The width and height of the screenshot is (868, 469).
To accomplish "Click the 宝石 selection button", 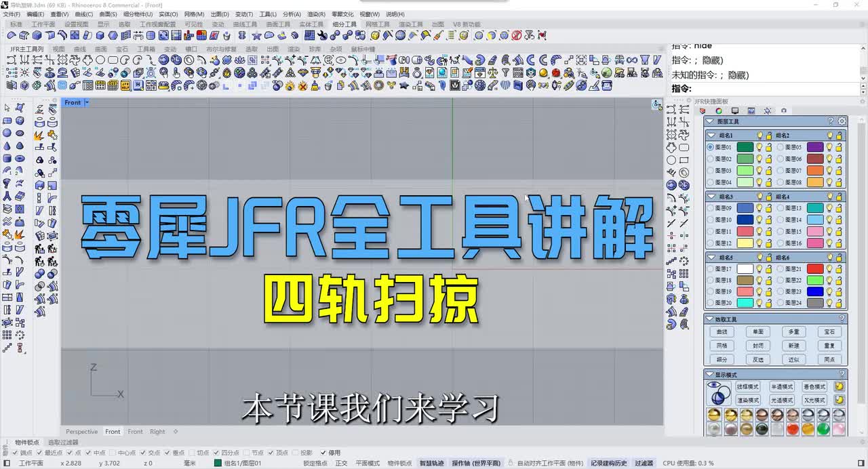I will pyautogui.click(x=830, y=331).
